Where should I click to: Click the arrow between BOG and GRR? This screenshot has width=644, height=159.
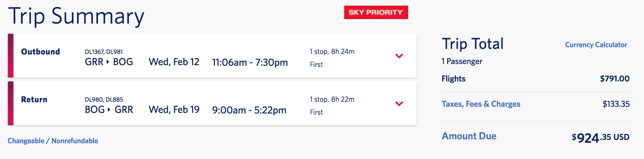tap(109, 110)
